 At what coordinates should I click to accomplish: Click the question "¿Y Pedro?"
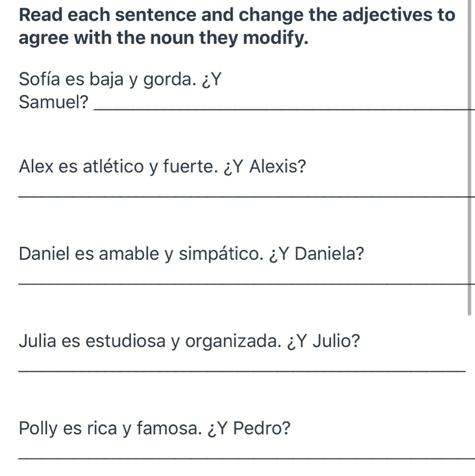(x=249, y=428)
